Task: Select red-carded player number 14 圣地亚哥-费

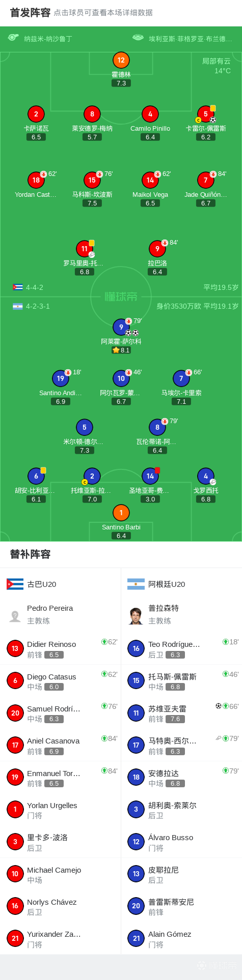Action: (x=150, y=476)
